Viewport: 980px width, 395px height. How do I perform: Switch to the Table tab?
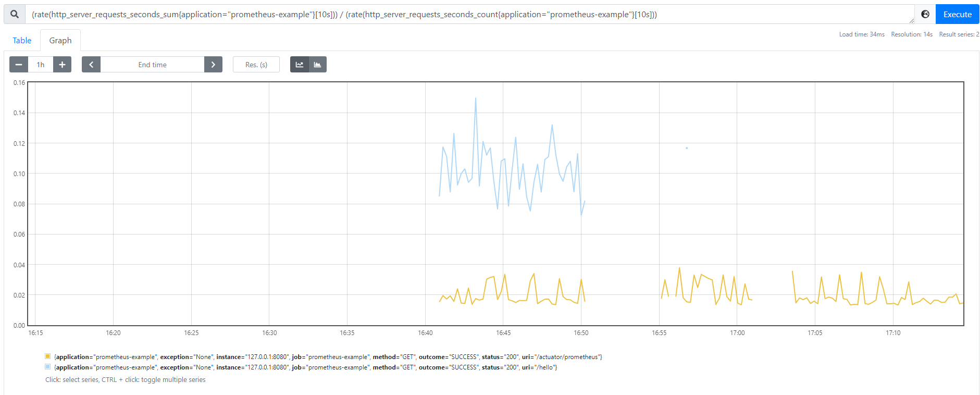22,40
